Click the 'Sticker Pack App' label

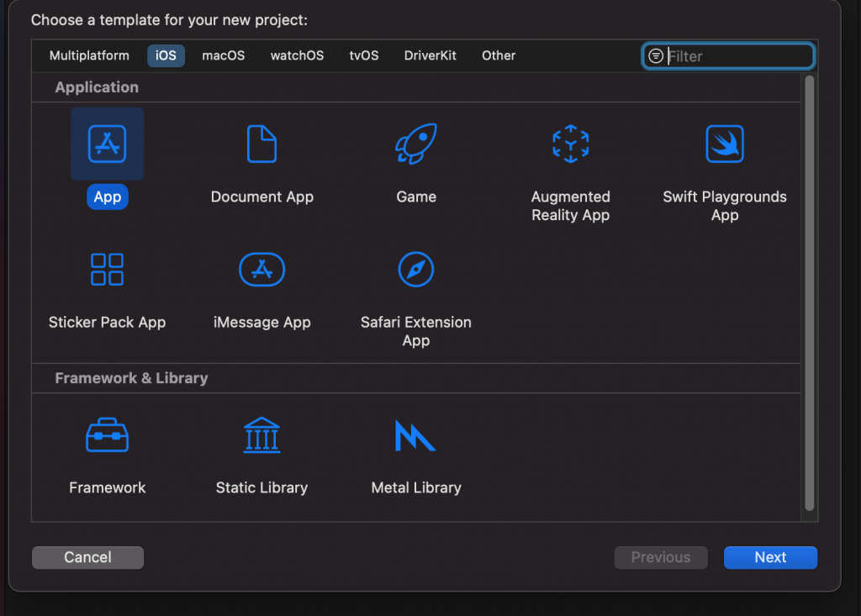point(107,322)
